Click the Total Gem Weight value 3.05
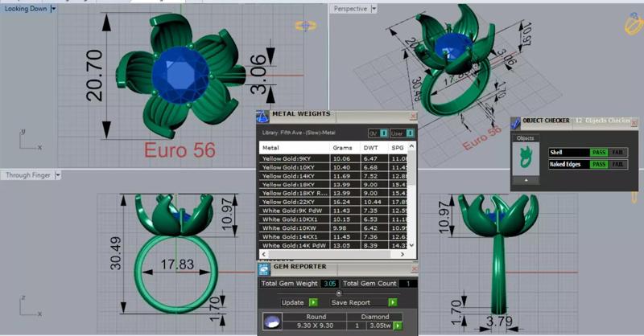 tap(330, 284)
